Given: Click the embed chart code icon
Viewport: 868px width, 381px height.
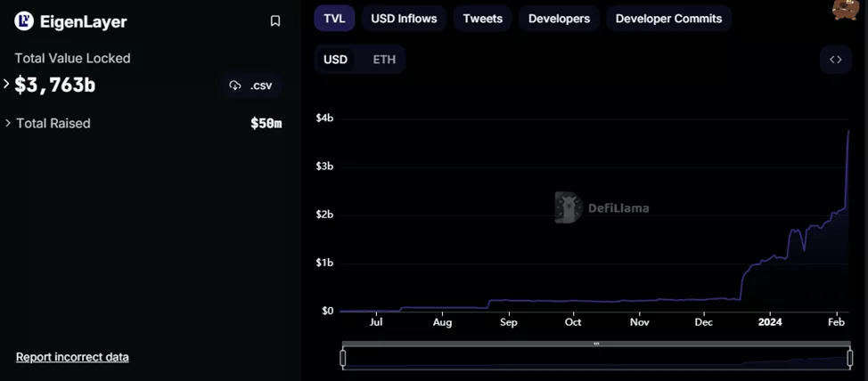Looking at the screenshot, I should tap(835, 60).
